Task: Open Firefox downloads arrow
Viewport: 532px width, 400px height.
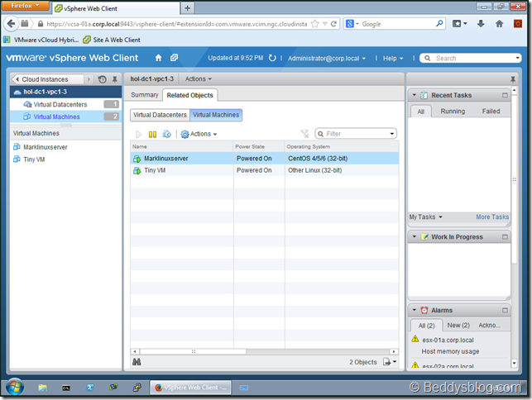Action: 481,24
